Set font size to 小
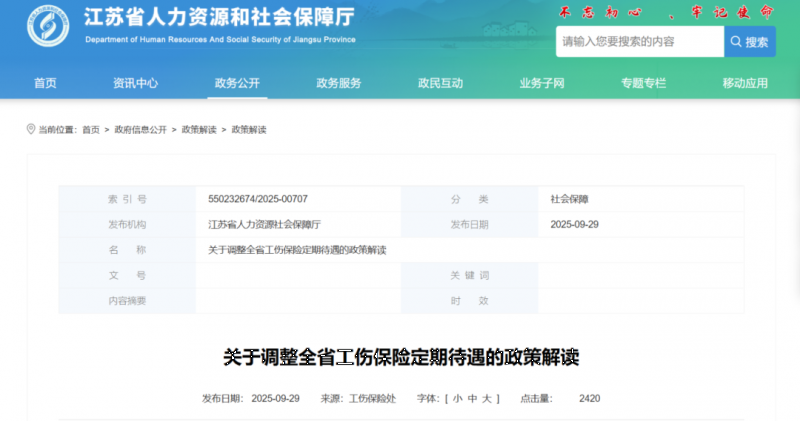This screenshot has height=421, width=800. coord(457,399)
